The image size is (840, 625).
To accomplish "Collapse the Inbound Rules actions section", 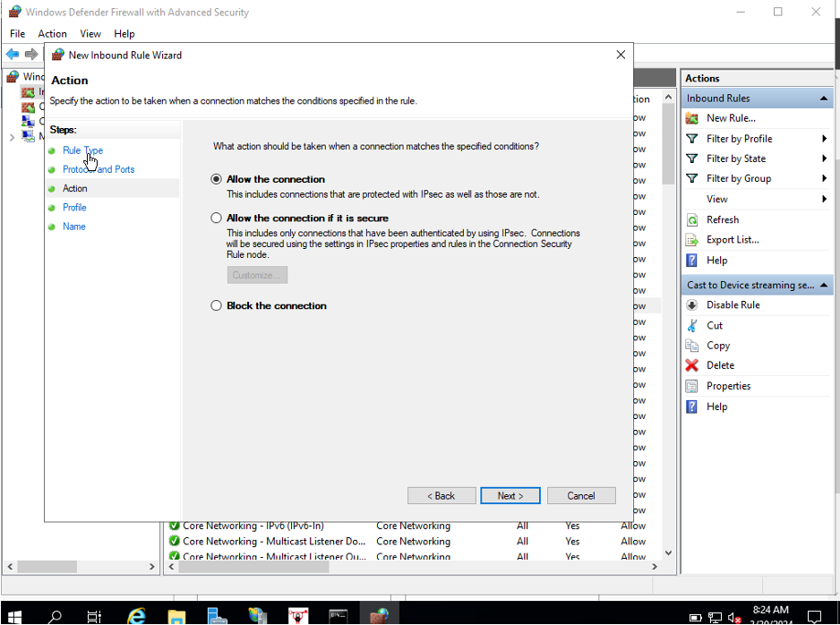I will [x=823, y=98].
